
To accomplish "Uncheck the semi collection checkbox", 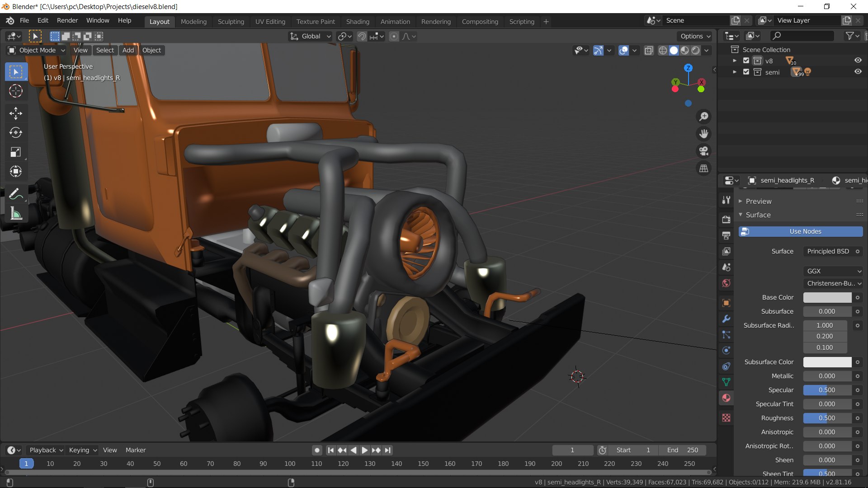I will click(x=746, y=72).
